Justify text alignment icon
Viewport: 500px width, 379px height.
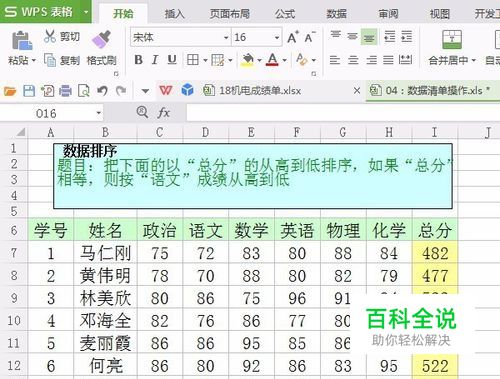point(388,60)
